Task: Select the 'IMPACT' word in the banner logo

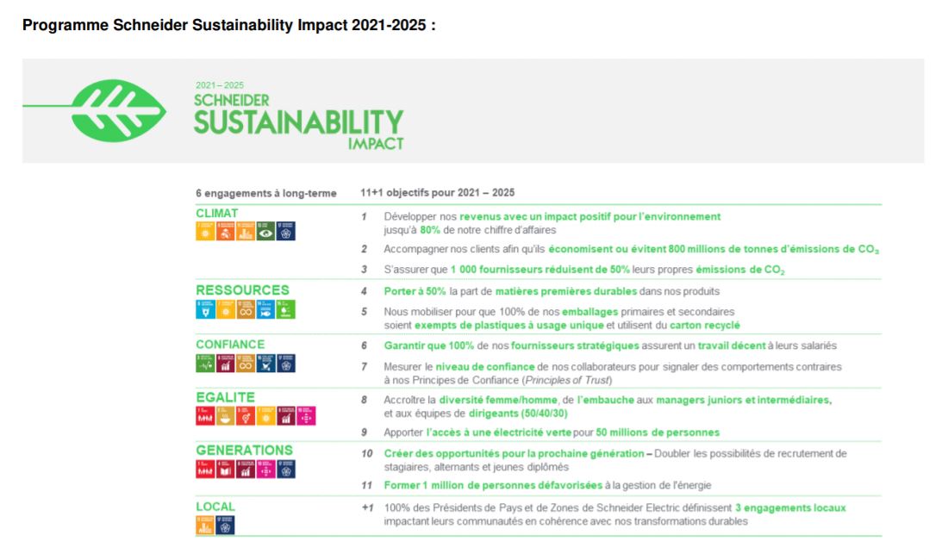Action: (376, 144)
